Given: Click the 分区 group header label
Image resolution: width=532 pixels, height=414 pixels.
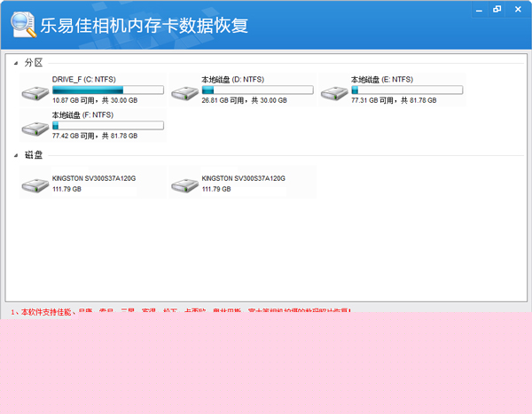Looking at the screenshot, I should (x=34, y=63).
